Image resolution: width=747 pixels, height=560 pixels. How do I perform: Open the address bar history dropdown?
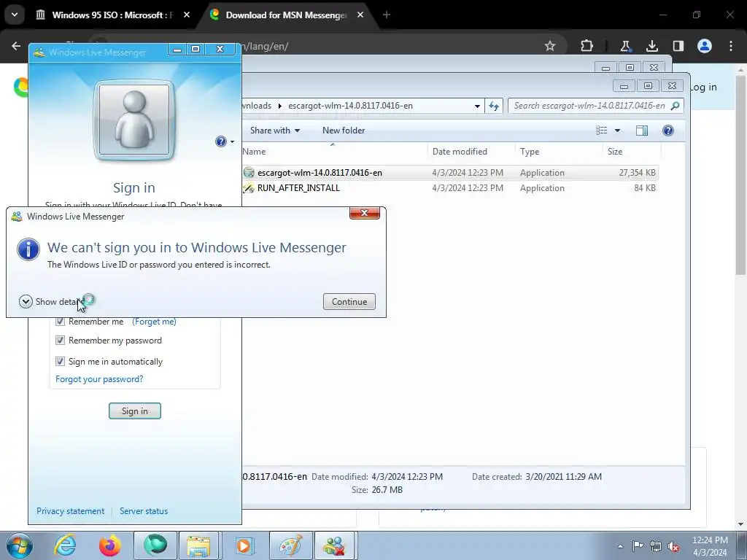coord(477,106)
